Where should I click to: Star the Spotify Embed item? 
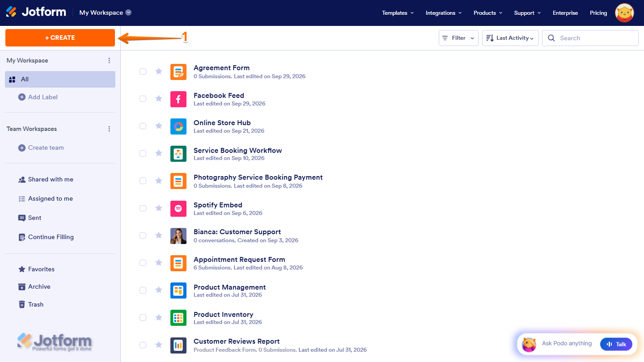(x=159, y=208)
